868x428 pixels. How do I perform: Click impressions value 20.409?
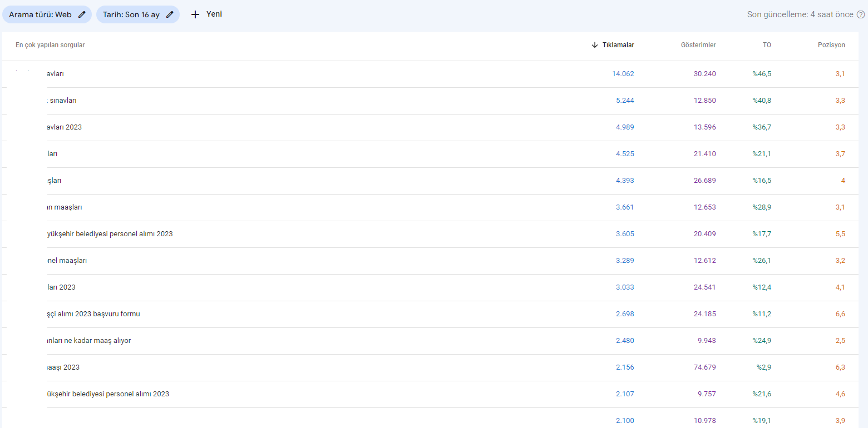click(704, 234)
